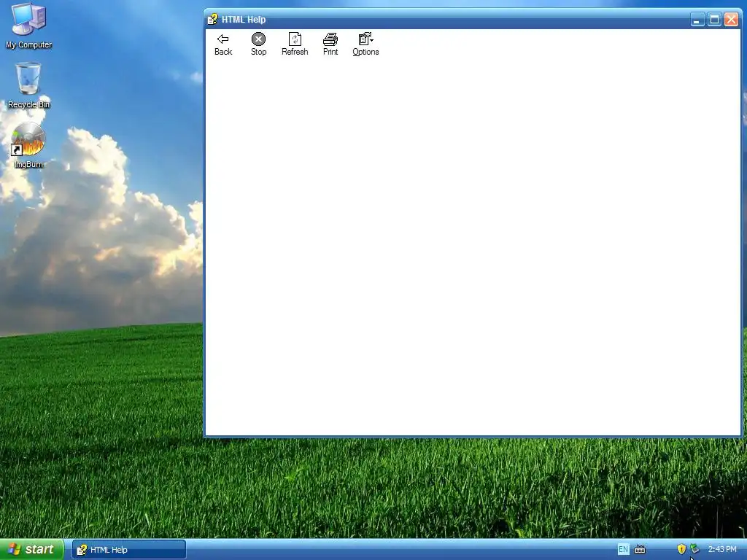This screenshot has height=560, width=747.
Task: Minimize the HTML Help window
Action: 697,20
